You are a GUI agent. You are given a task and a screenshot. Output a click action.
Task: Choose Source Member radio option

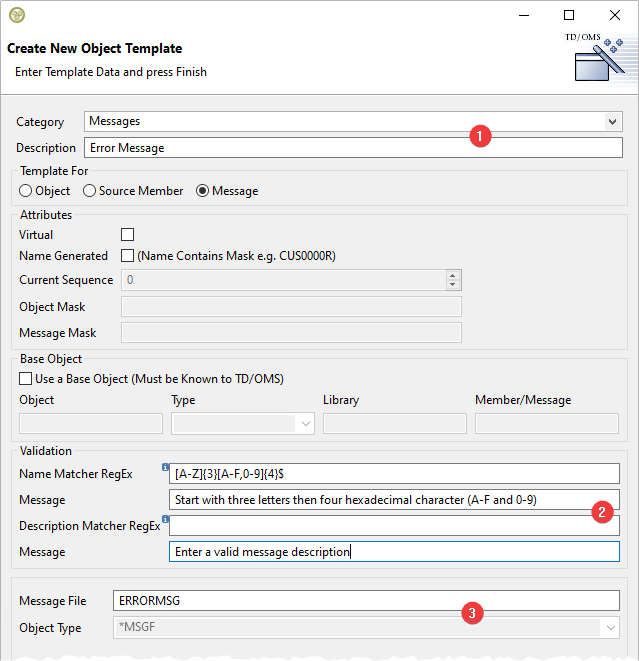point(89,191)
